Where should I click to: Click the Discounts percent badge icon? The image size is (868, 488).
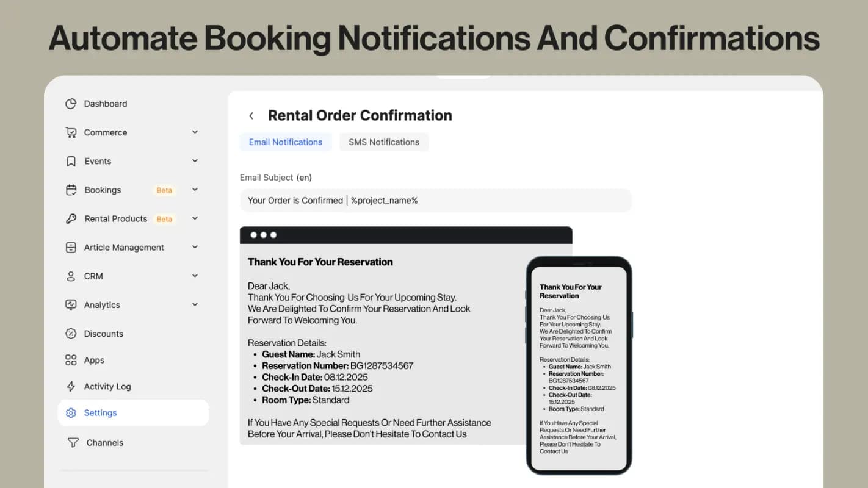[71, 333]
